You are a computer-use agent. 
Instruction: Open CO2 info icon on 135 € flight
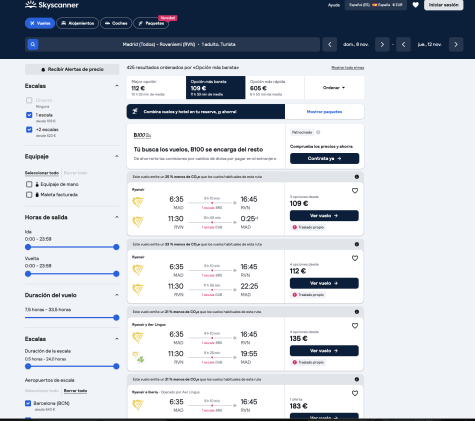click(x=357, y=312)
